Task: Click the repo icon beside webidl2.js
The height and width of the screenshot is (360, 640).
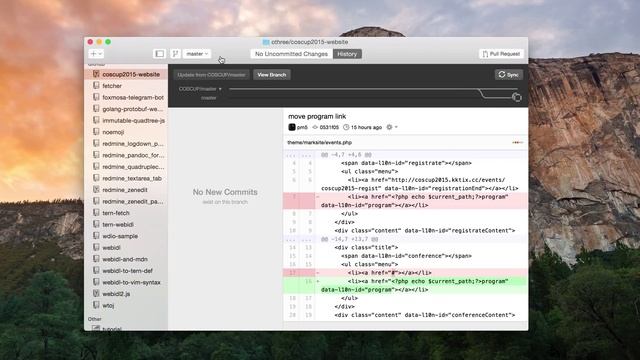Action: (x=96, y=293)
